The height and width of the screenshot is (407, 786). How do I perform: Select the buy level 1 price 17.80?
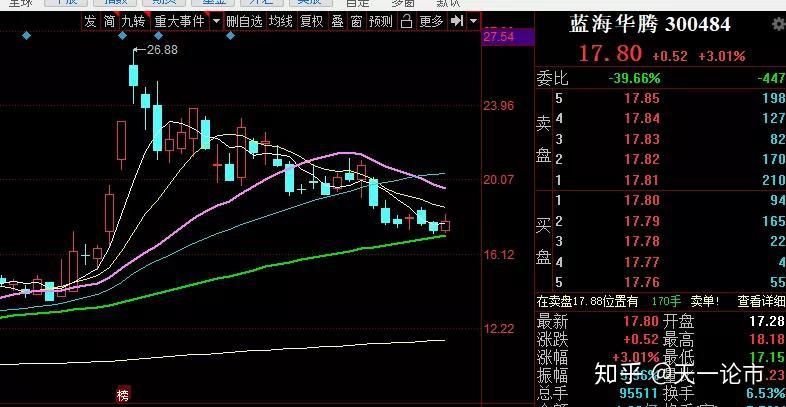[642, 200]
